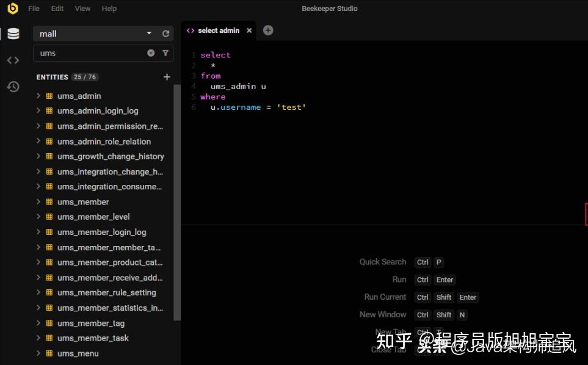Click the entity list scrollbar
Screen dimensions: 588x365
177,203
